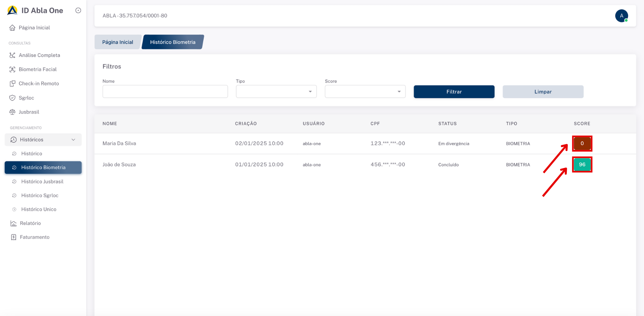Open the Jusbrasil scales icon

[12, 112]
